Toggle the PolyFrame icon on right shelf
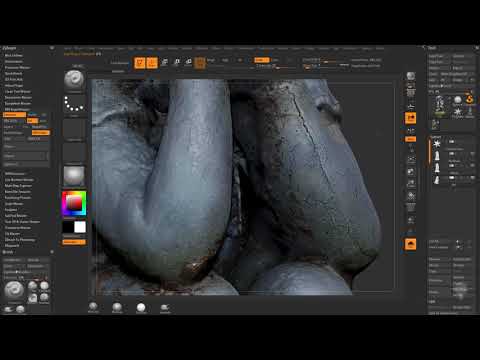Image resolution: width=480 pixels, height=360 pixels. (411, 208)
